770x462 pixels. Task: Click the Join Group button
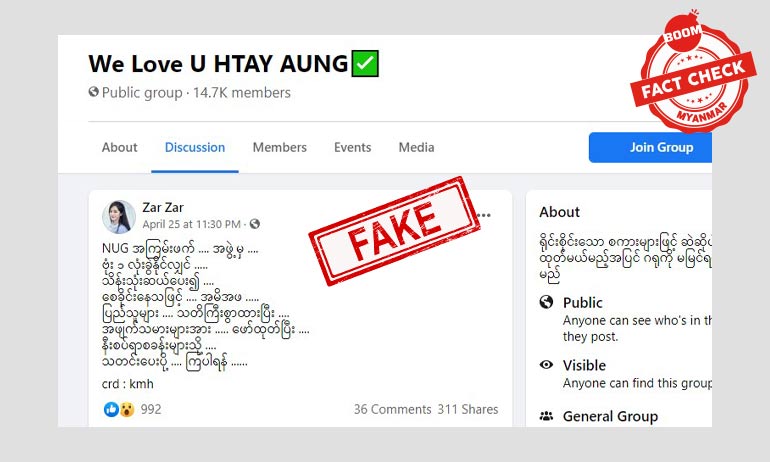(x=650, y=147)
